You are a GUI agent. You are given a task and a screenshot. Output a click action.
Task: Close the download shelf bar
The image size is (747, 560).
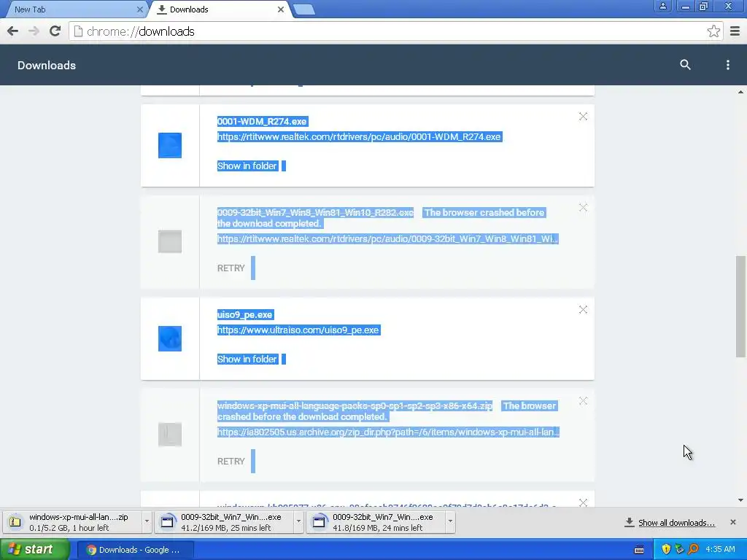732,522
